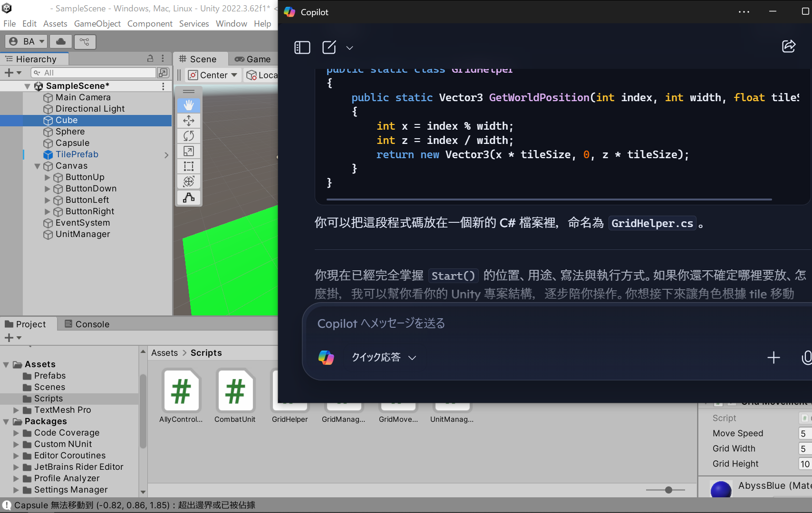Click the AbyssBlue material preview sphere
This screenshot has width=812, height=513.
pyautogui.click(x=721, y=489)
